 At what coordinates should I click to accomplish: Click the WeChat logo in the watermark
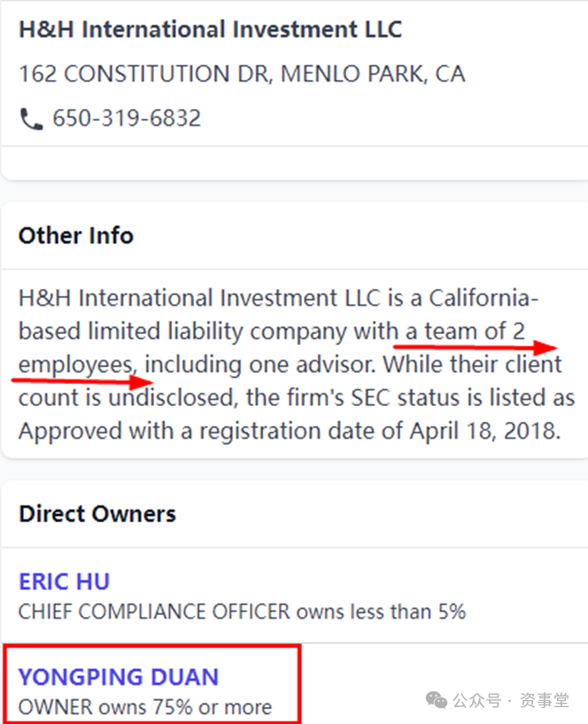(x=436, y=700)
